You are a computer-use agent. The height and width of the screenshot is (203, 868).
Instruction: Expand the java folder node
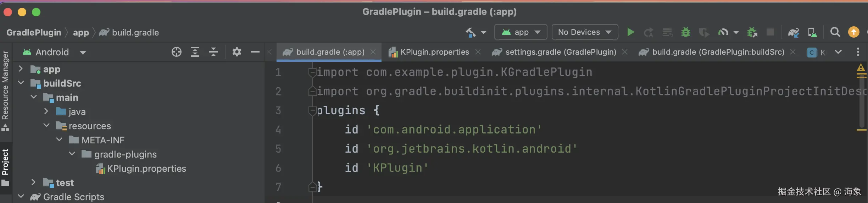[x=46, y=111]
